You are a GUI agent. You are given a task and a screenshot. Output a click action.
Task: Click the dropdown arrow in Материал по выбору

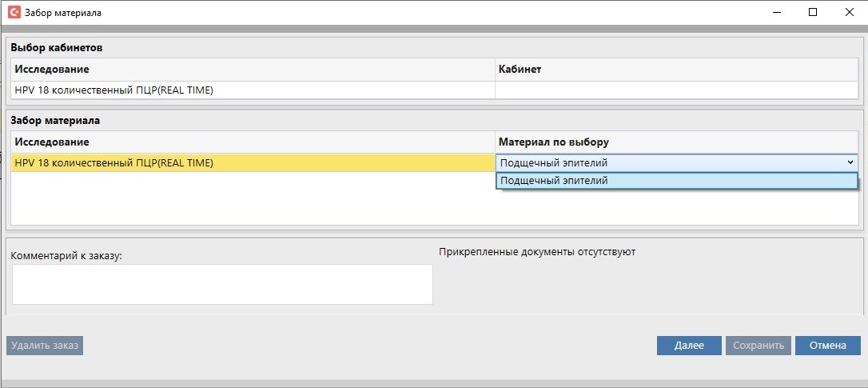(x=850, y=162)
